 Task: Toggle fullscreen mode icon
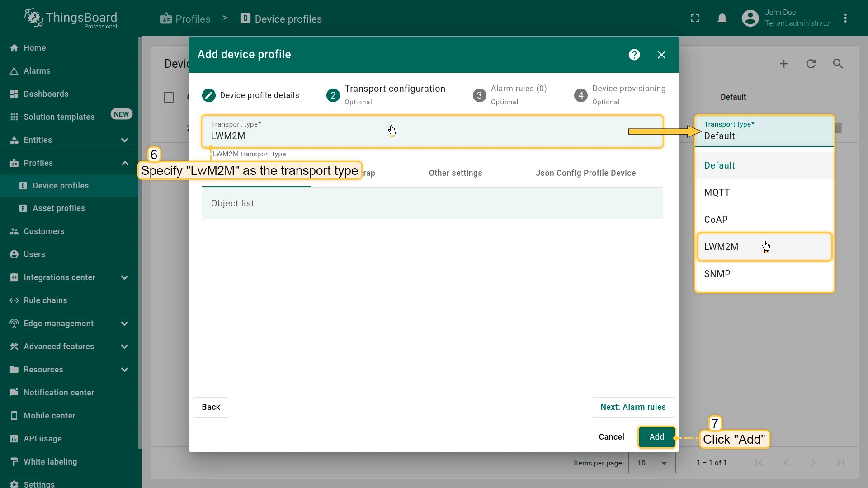click(x=695, y=18)
